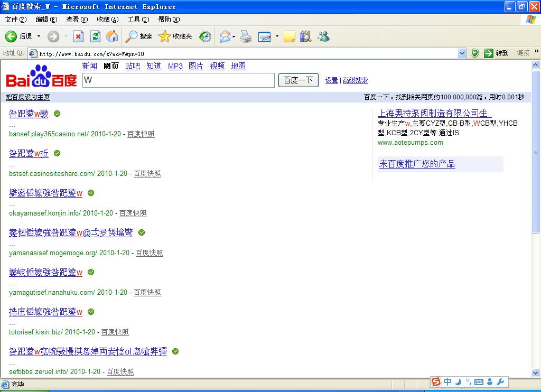Click the Sogou S icon on IME bar

[x=436, y=381]
